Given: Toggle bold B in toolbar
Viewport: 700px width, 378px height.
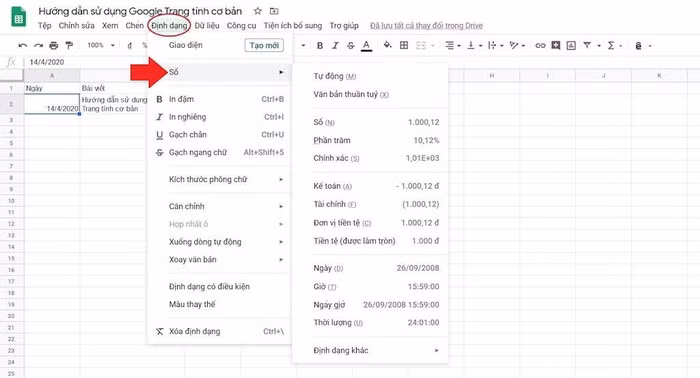Looking at the screenshot, I should tap(320, 46).
